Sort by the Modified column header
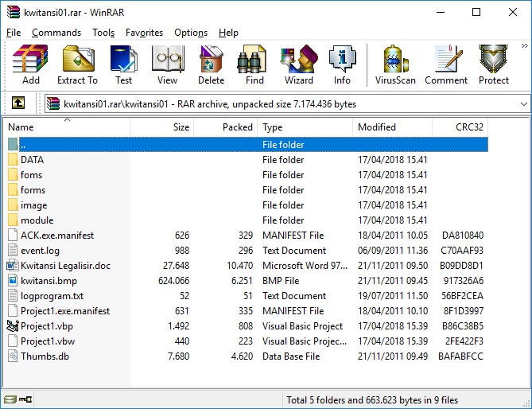The image size is (532, 409). point(393,127)
